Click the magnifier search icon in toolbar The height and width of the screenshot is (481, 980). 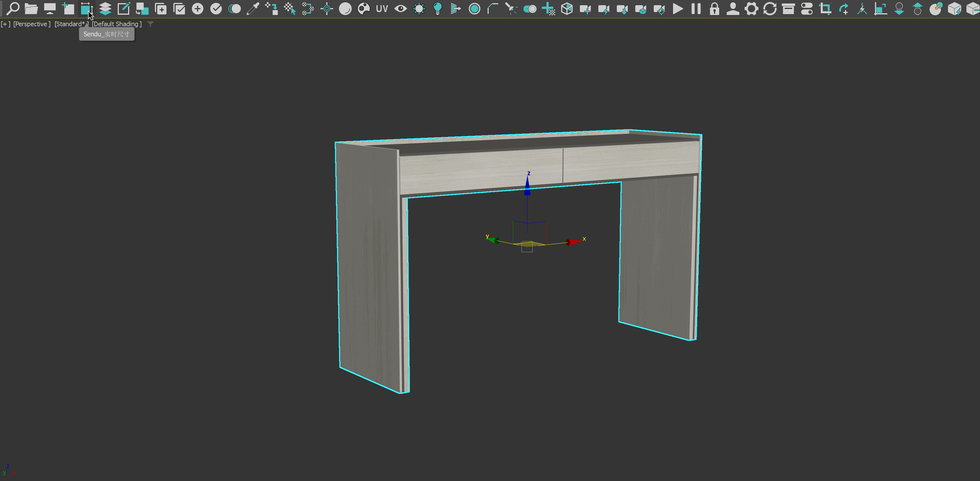tap(13, 8)
